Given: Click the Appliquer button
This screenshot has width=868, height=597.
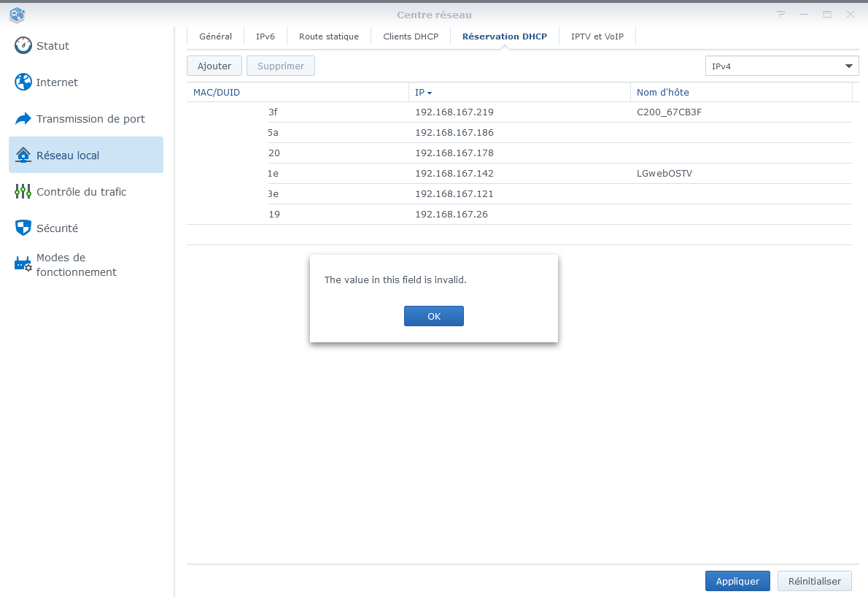Looking at the screenshot, I should 737,581.
